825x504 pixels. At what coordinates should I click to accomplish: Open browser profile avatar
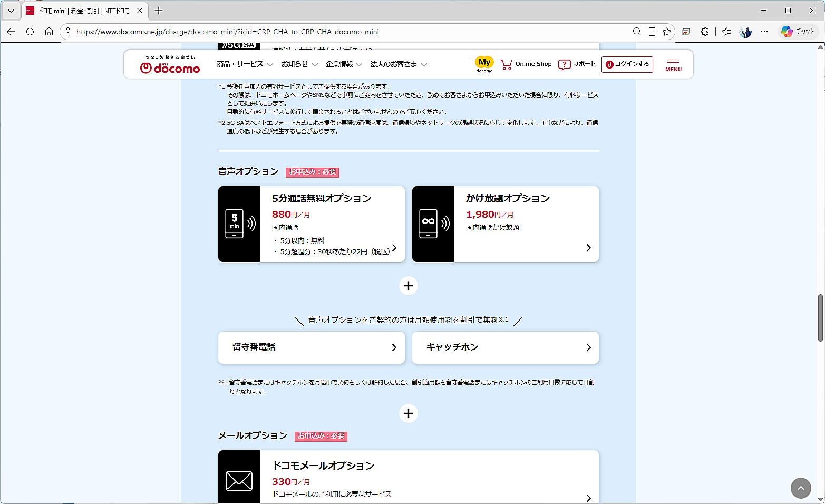click(x=745, y=32)
